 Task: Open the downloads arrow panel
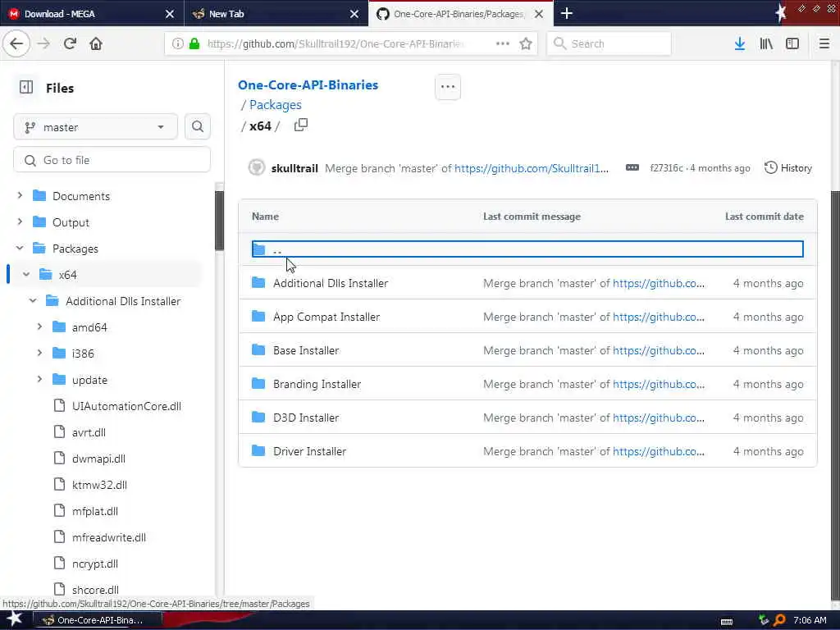pos(739,43)
